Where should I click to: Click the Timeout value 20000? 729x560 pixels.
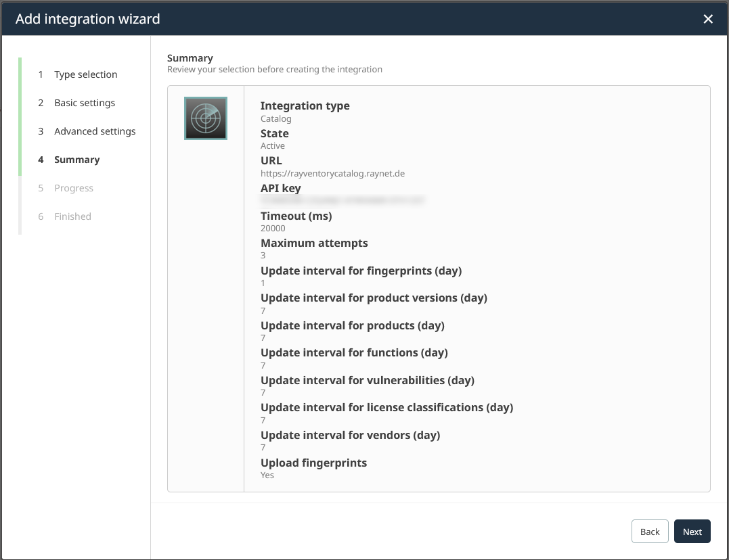tap(273, 229)
